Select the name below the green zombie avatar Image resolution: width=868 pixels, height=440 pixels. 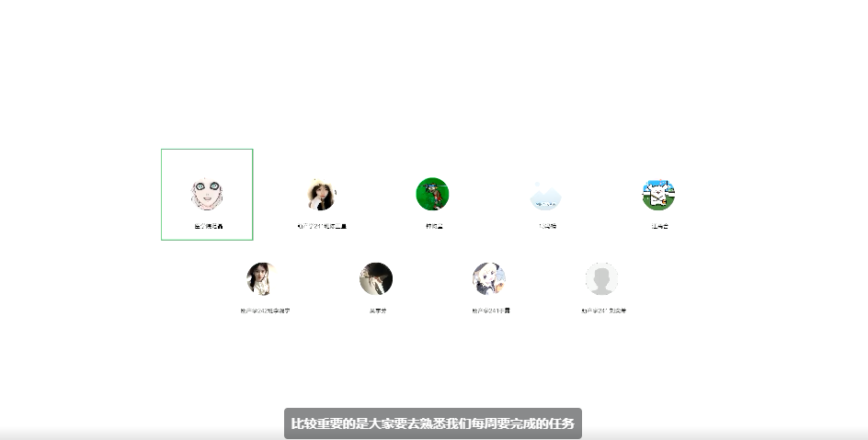434,226
